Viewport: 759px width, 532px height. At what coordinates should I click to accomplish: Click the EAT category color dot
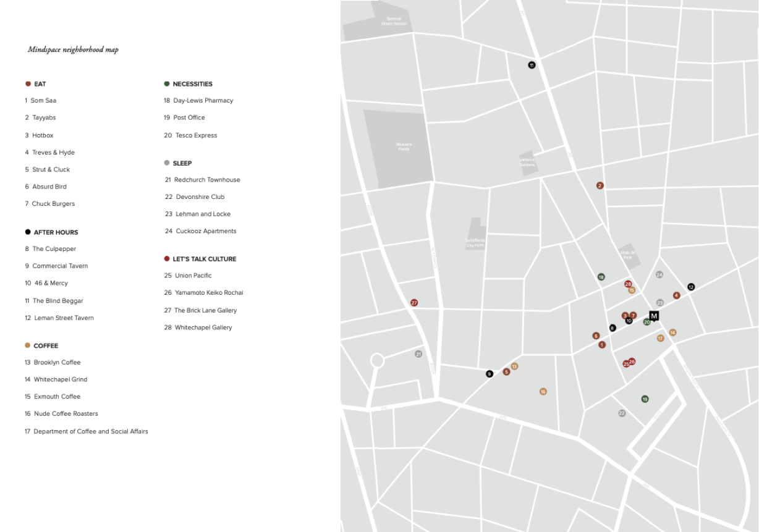[x=28, y=84]
